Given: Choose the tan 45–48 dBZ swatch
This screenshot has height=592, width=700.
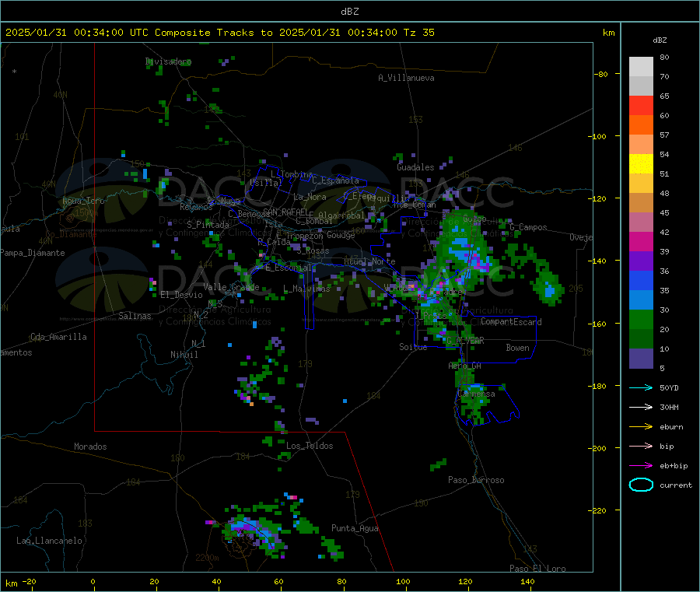Looking at the screenshot, I should click(641, 203).
